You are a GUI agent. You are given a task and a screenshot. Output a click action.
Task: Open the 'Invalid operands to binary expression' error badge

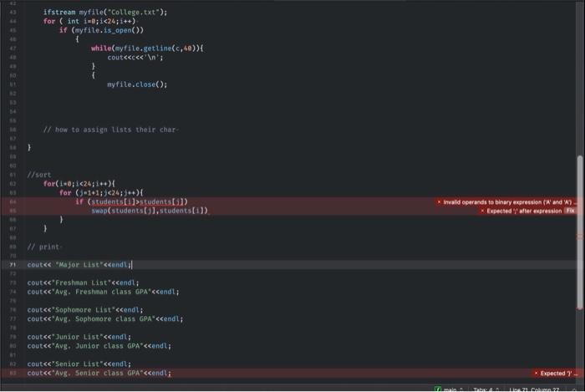(x=506, y=202)
